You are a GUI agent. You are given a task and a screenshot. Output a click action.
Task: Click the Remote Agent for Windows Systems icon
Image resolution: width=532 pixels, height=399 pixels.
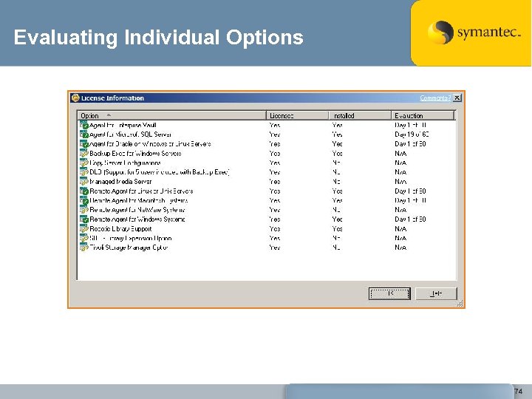tap(84, 219)
